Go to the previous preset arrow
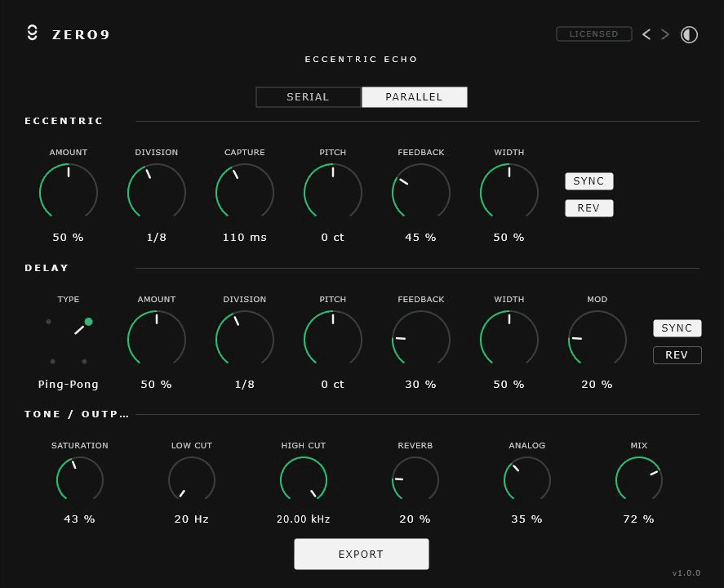The height and width of the screenshot is (588, 724). (x=646, y=34)
